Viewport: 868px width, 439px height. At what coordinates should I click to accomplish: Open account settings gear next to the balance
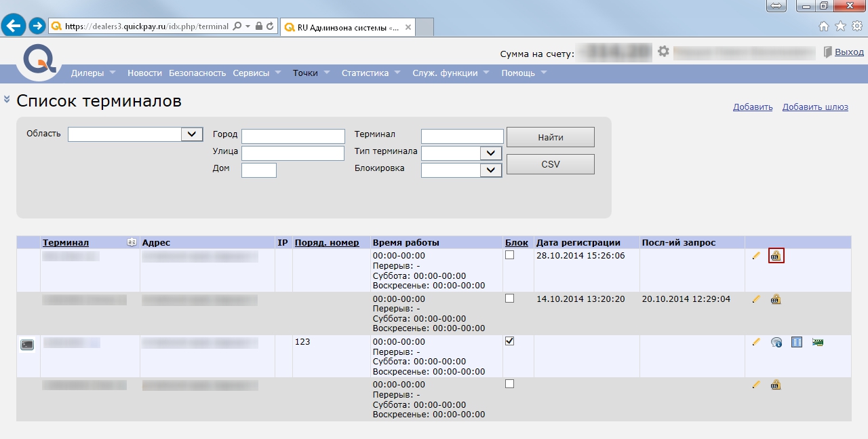tap(663, 52)
